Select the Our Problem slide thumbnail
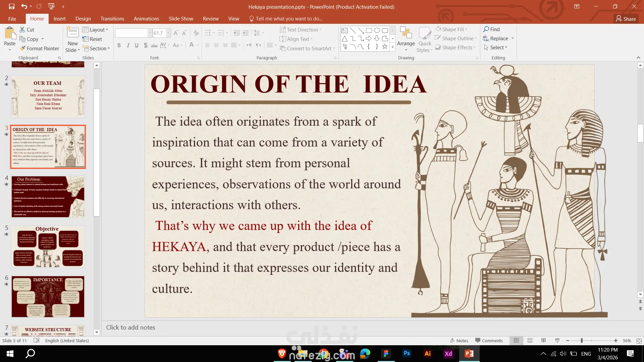Screen dimensions: 644x362 [x=48, y=197]
